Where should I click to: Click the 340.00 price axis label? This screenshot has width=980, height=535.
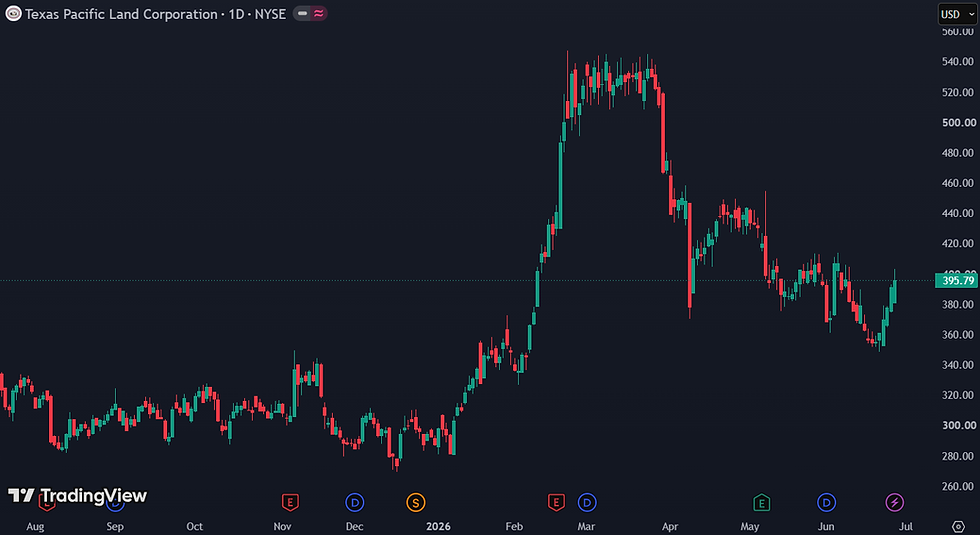958,365
